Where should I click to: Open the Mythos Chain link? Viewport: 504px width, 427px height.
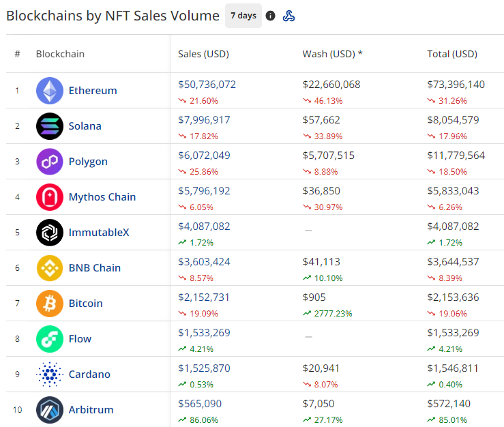tap(102, 196)
